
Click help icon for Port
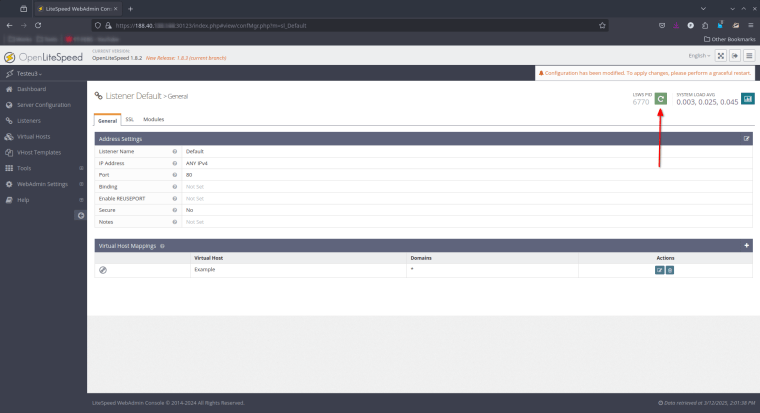[x=174, y=175]
